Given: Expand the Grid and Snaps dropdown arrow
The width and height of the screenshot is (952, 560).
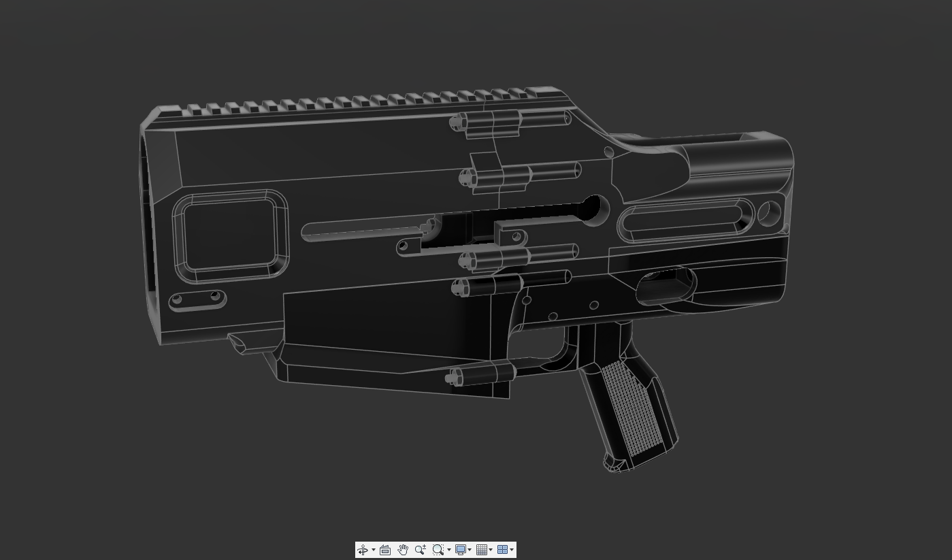Looking at the screenshot, I should click(x=491, y=550).
